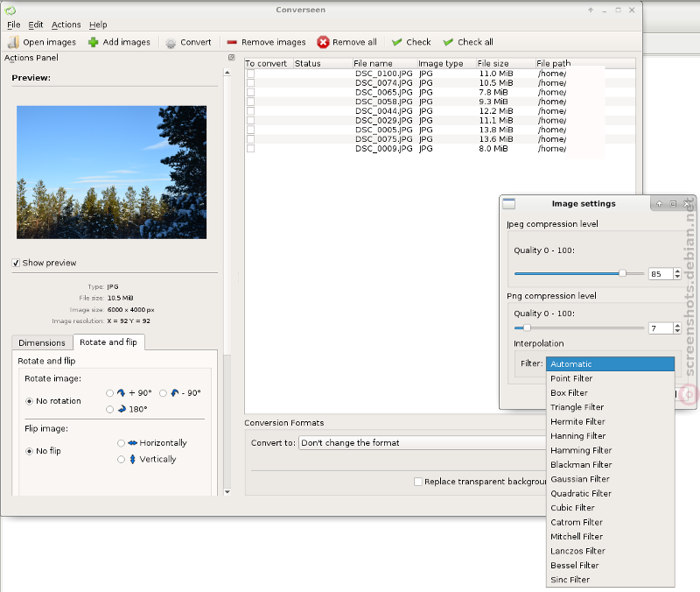Pick Triangle Filter interpolation option
Image resolution: width=700 pixels, height=592 pixels.
click(610, 407)
